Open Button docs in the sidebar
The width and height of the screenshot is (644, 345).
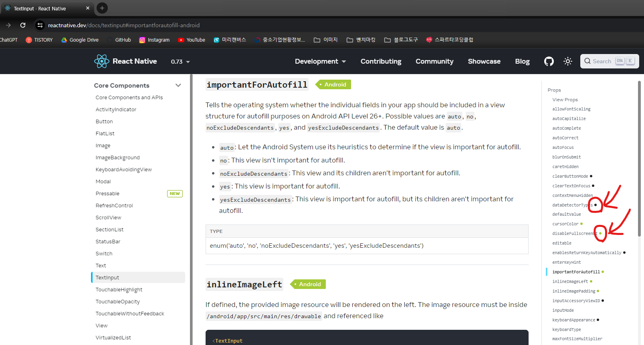[104, 121]
